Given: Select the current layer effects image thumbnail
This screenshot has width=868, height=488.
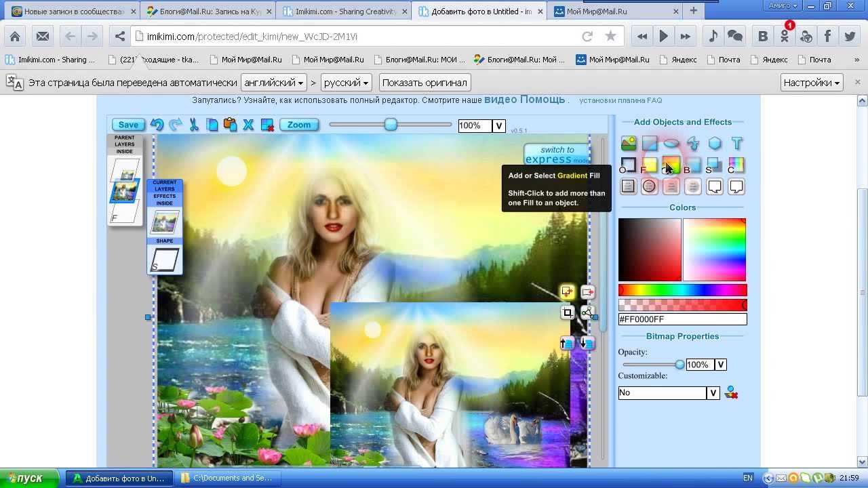Looking at the screenshot, I should 165,222.
